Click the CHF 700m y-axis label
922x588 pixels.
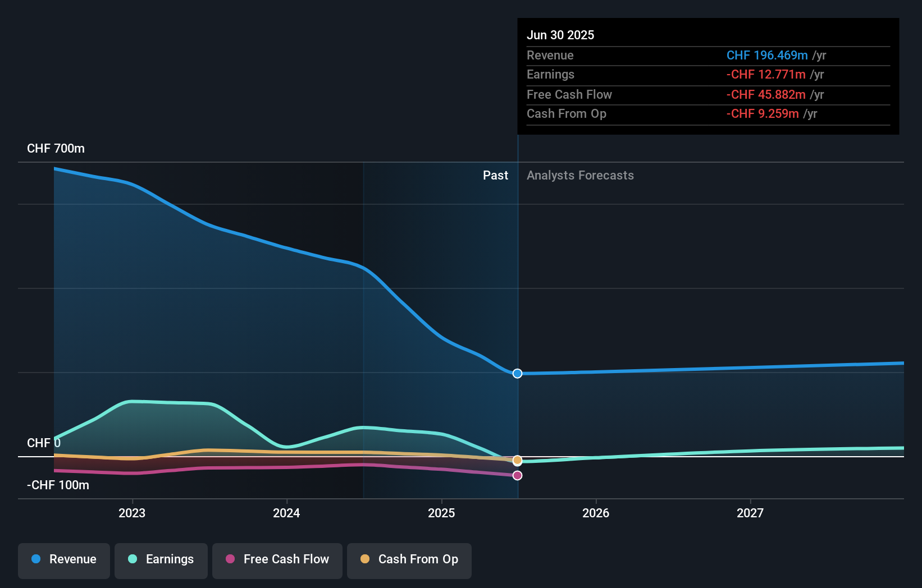coord(56,149)
